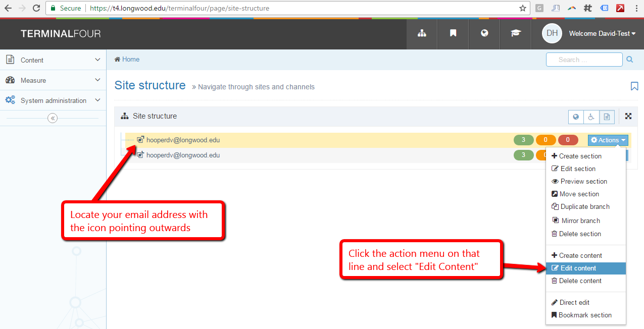Open the browser three-dot menu
The height and width of the screenshot is (329, 644).
point(636,8)
